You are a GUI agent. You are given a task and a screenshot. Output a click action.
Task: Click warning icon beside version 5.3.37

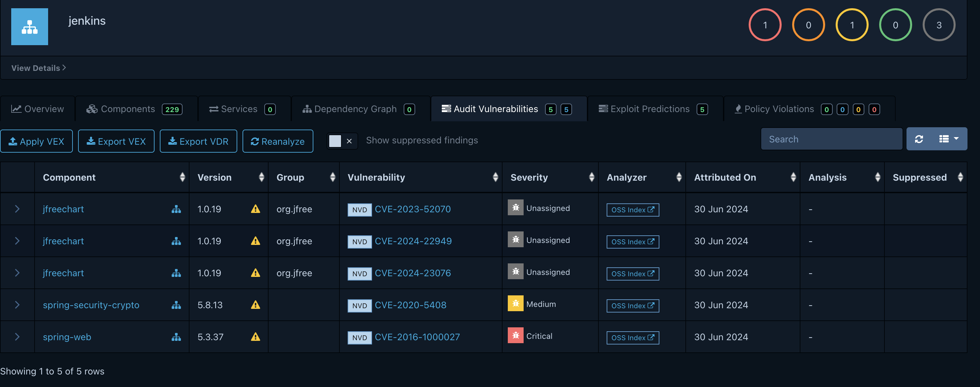click(256, 337)
